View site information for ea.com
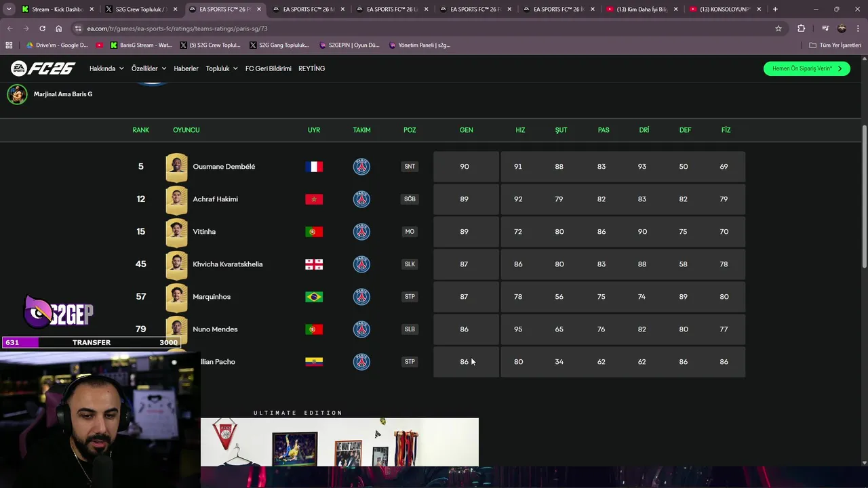Viewport: 868px width, 488px height. (78, 28)
